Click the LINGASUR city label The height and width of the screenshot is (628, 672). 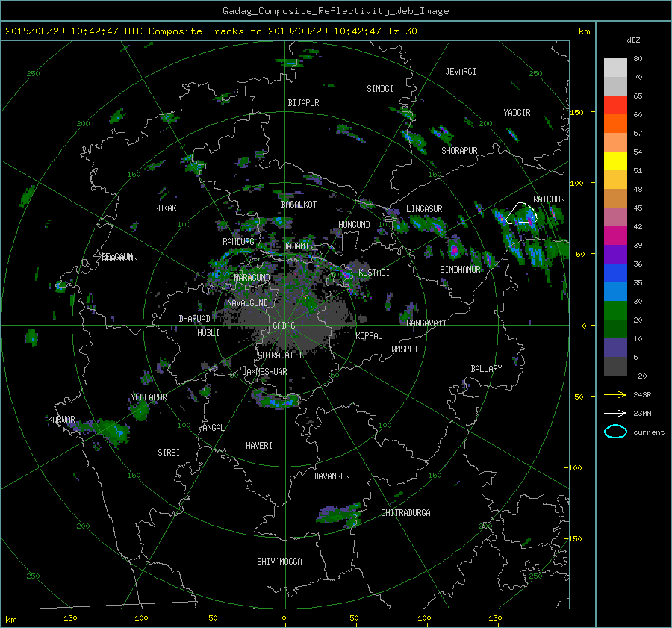coord(424,209)
